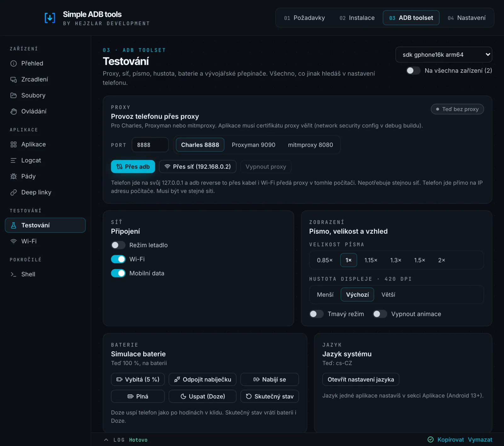Viewport: 504px width, 446px height.
Task: Open the Instalace tab
Action: click(357, 18)
